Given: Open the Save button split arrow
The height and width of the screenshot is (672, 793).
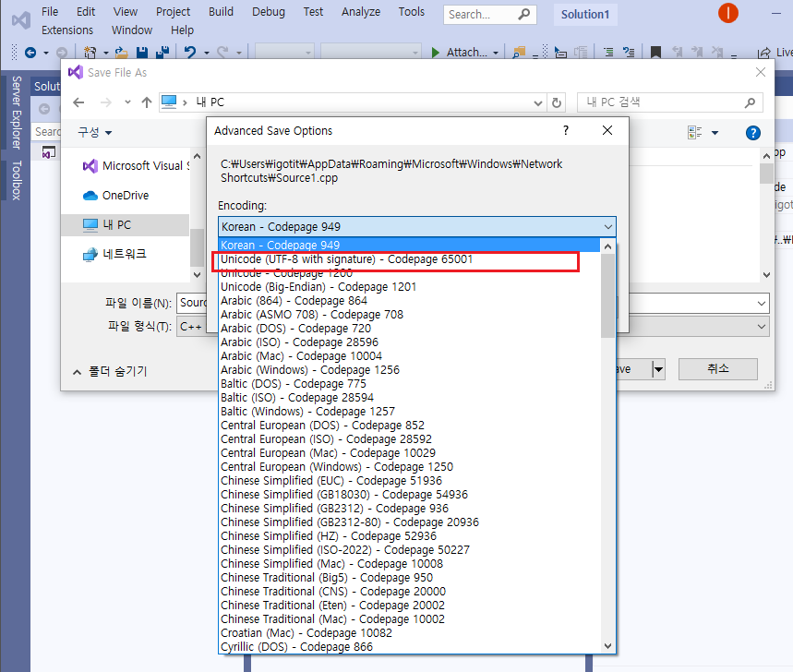Looking at the screenshot, I should 658,369.
